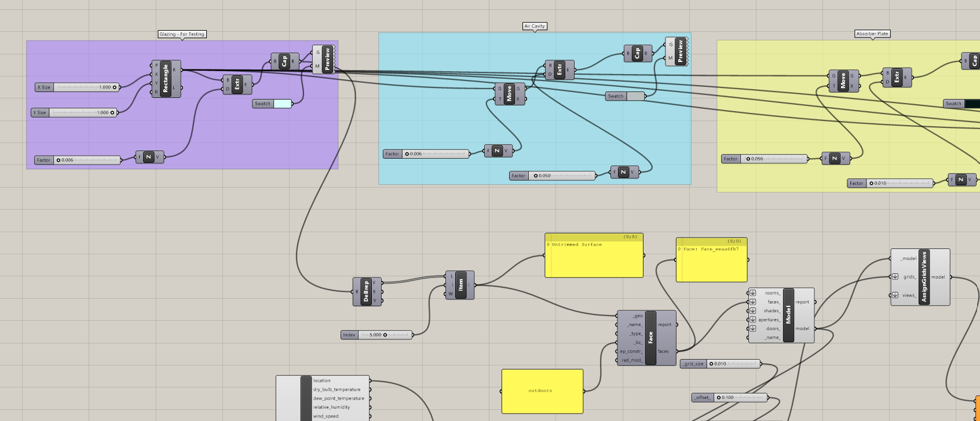Image resolution: width=980 pixels, height=421 pixels.
Task: Click the X Size slider handle
Action: pyautogui.click(x=115, y=87)
